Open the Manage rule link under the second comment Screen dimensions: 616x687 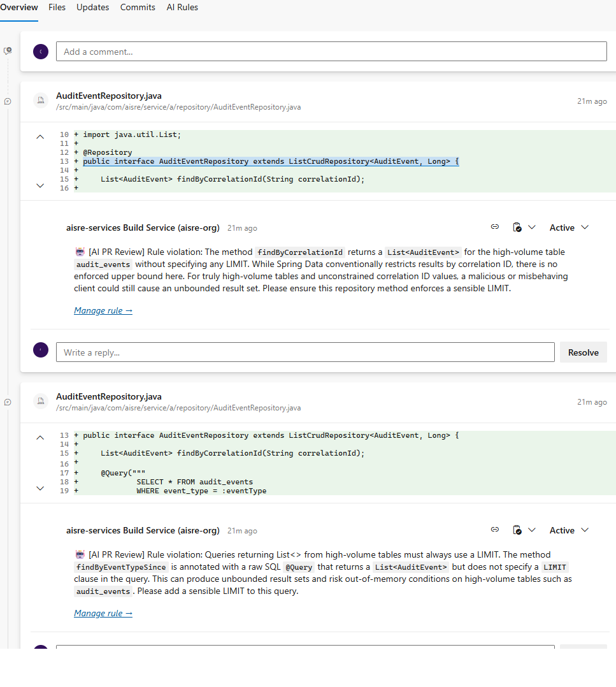[x=103, y=613]
